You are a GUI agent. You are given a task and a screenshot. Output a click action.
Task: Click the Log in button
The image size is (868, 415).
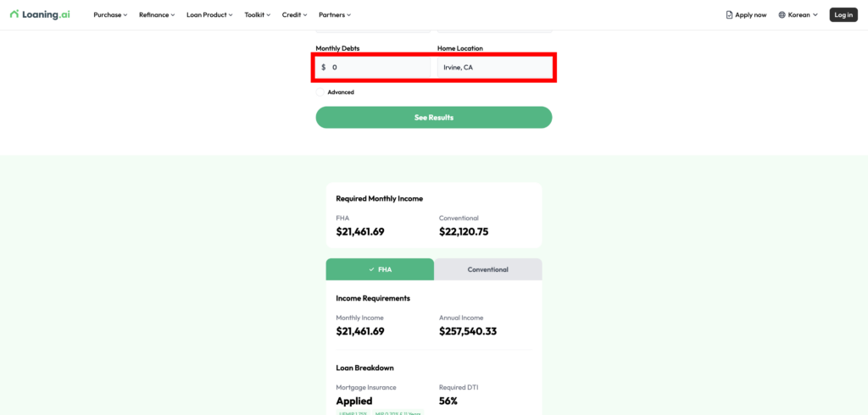pyautogui.click(x=843, y=15)
